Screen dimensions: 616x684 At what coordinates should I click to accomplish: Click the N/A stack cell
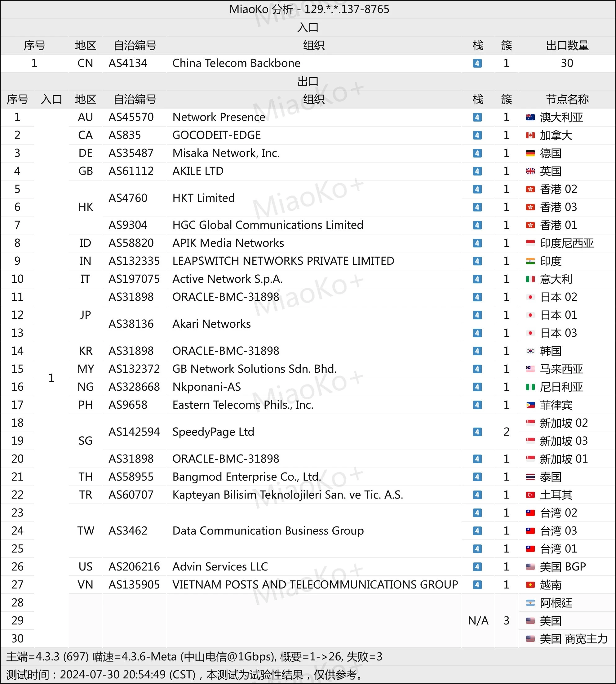point(478,621)
